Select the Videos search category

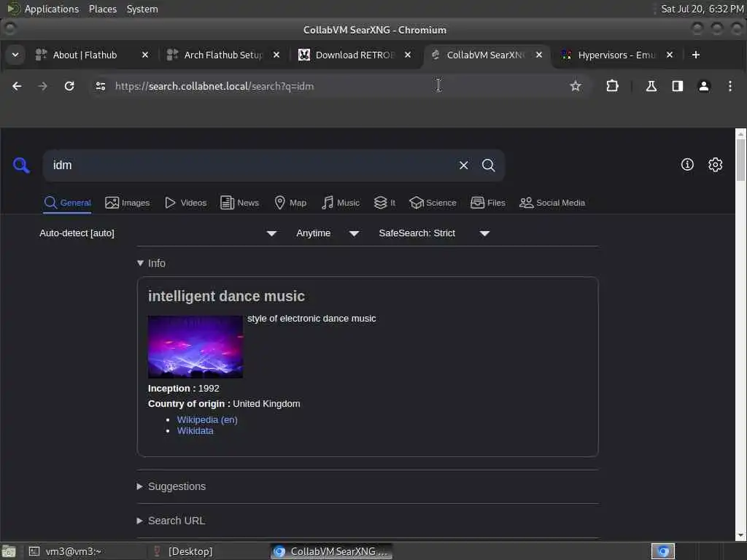[x=185, y=203]
